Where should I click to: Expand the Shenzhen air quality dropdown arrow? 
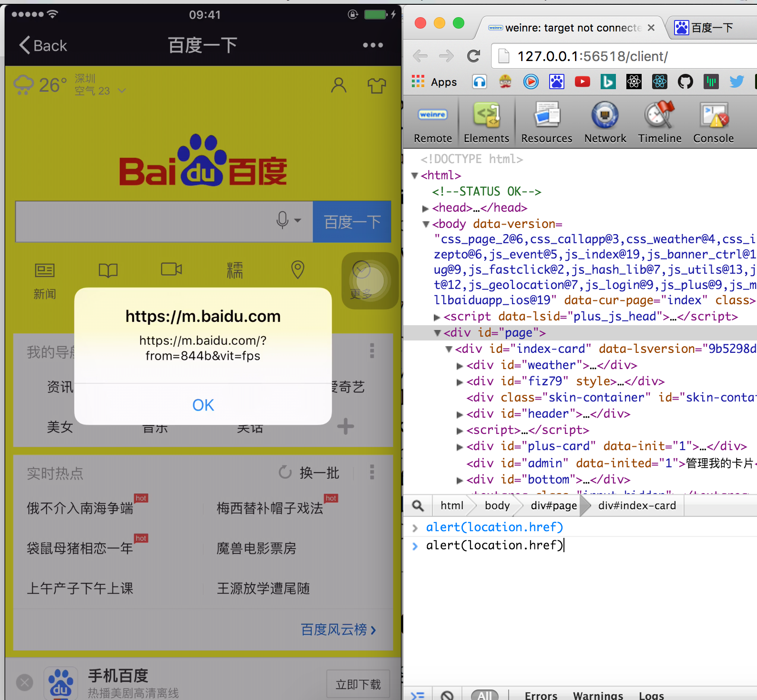[122, 91]
